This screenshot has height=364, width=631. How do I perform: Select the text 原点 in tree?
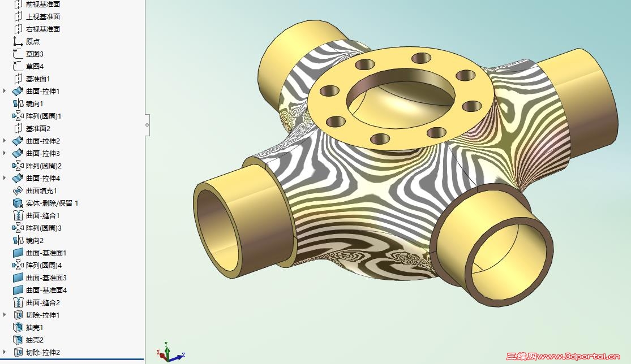click(x=33, y=41)
